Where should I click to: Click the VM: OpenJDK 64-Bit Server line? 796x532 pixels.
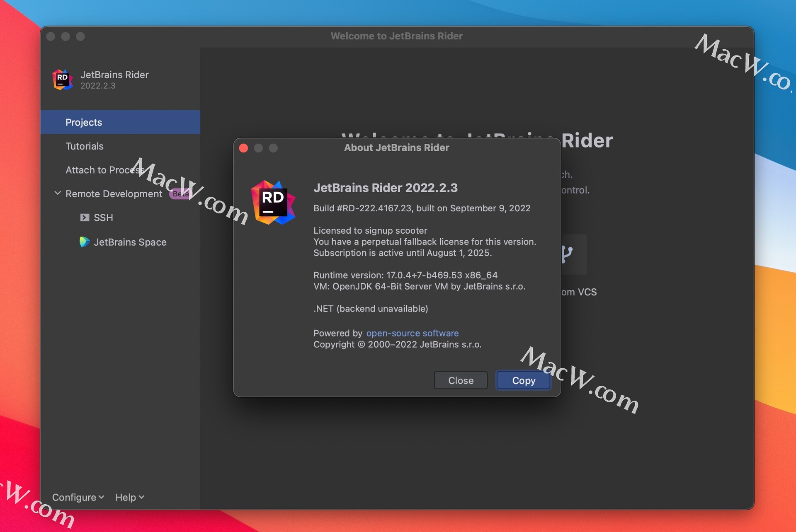[x=419, y=286]
